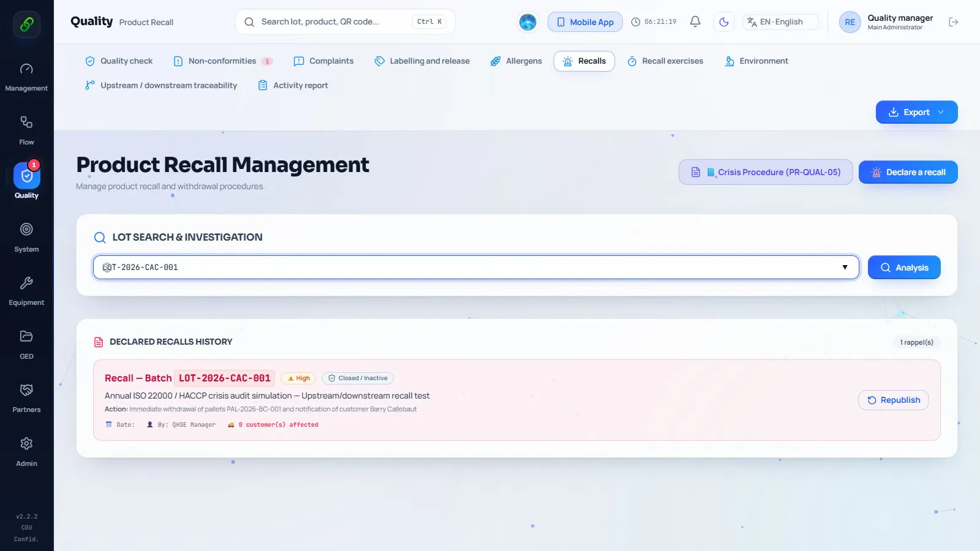
Task: Open the lot selection combo box
Action: [x=476, y=268]
